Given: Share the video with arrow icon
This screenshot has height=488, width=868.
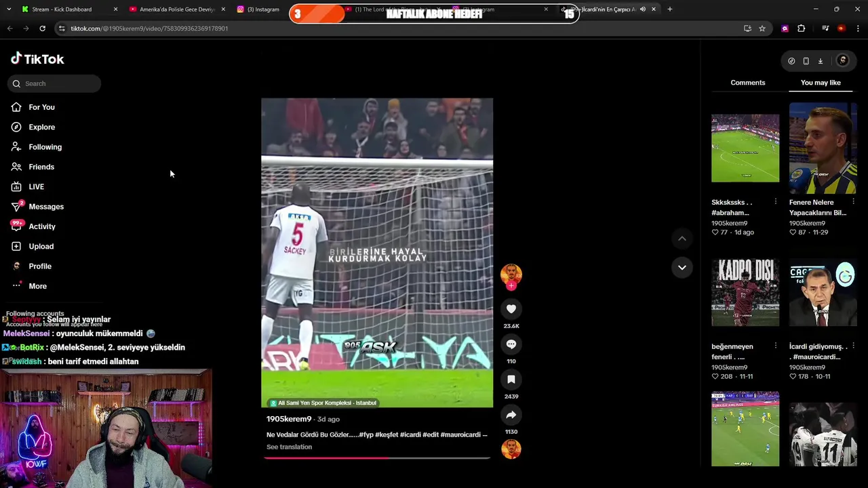Looking at the screenshot, I should click(511, 415).
